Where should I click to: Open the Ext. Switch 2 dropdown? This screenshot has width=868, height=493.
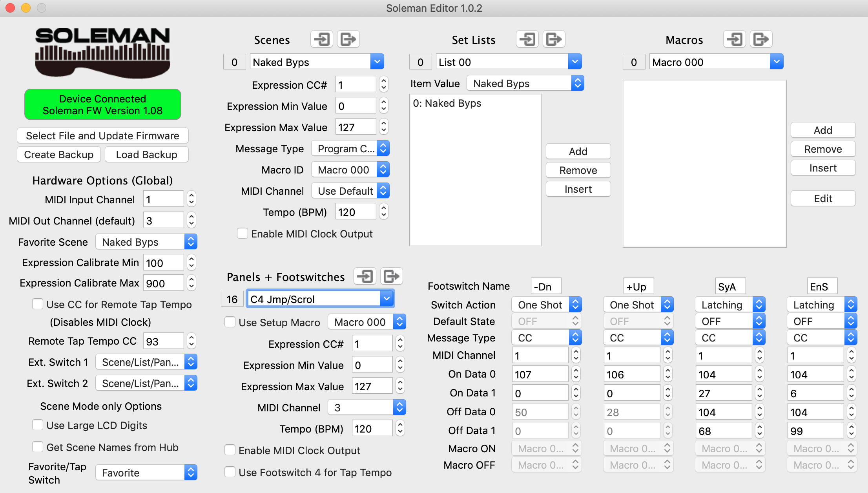coord(146,383)
